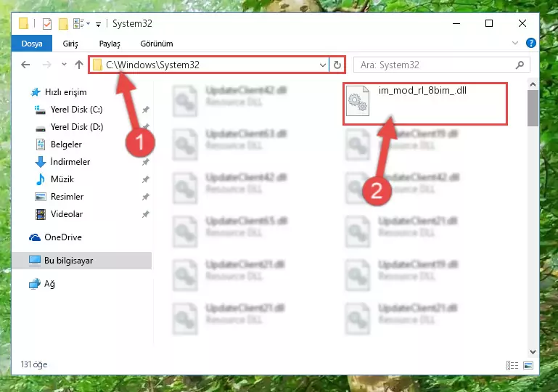Minimize the System32 window

pyautogui.click(x=456, y=23)
